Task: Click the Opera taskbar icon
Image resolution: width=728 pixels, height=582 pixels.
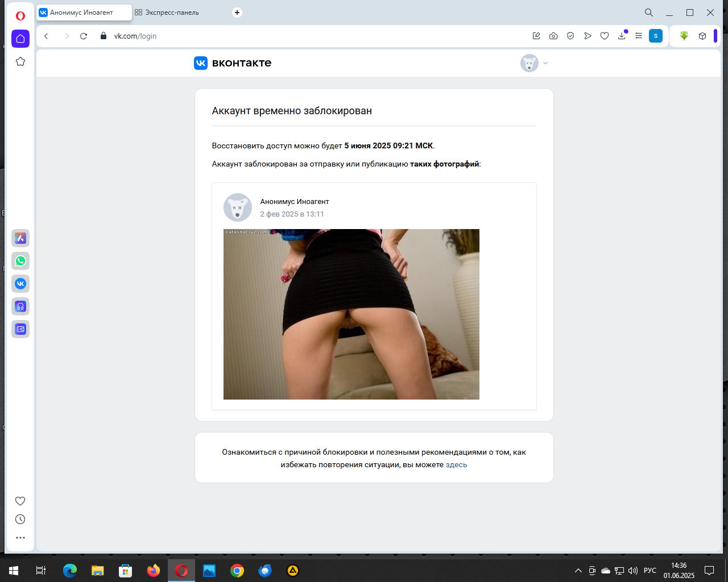Action: (181, 571)
